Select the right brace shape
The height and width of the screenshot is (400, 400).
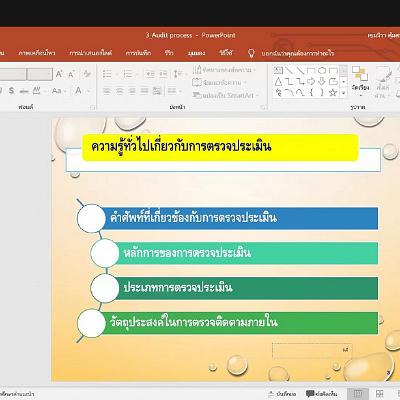322,92
